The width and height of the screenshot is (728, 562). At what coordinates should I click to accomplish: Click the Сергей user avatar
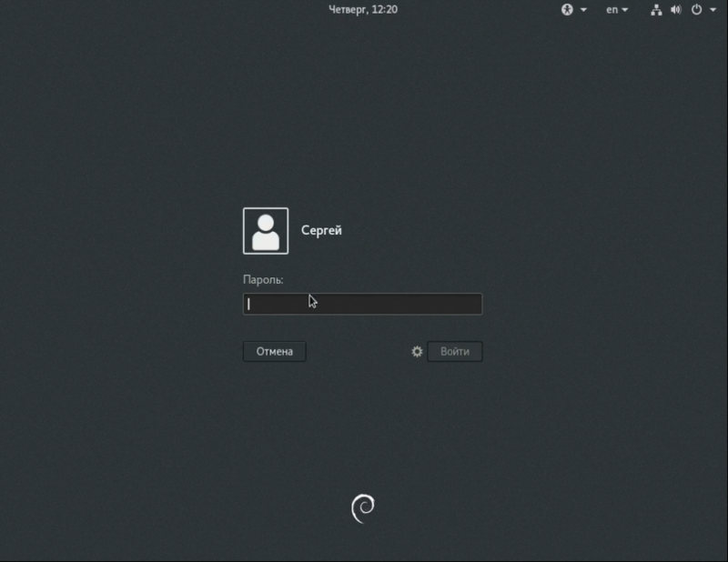point(266,231)
